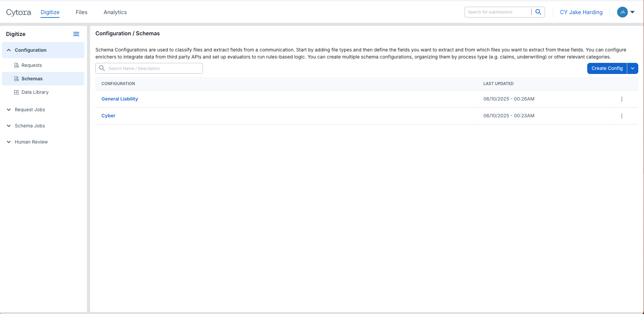Toggle the Digitize sidebar hamburger menu

[76, 34]
